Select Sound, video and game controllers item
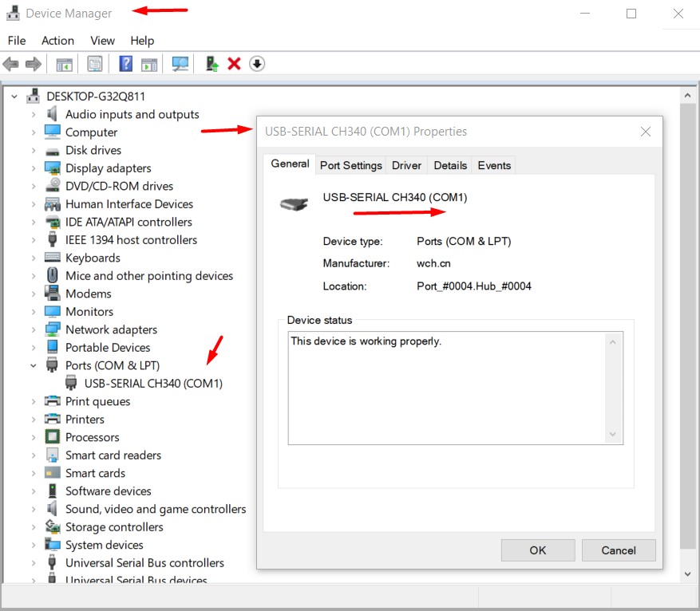 tap(156, 509)
